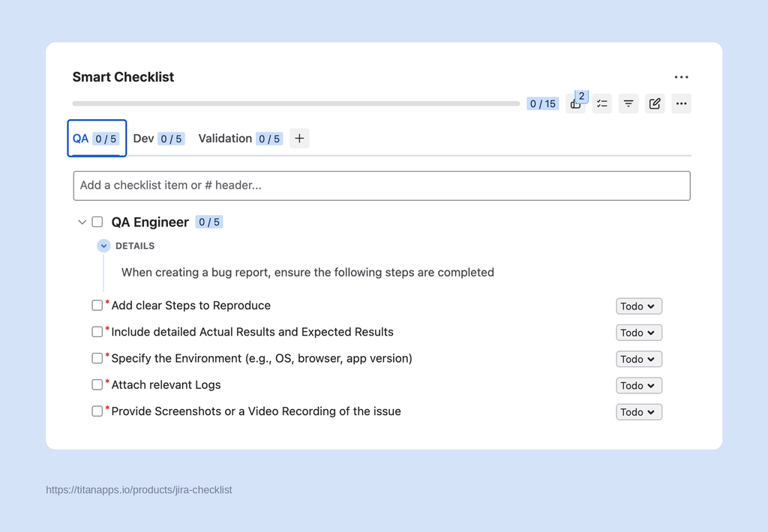Click the checklist lines icon in the toolbar
Screen dimensions: 768x532
(602, 103)
